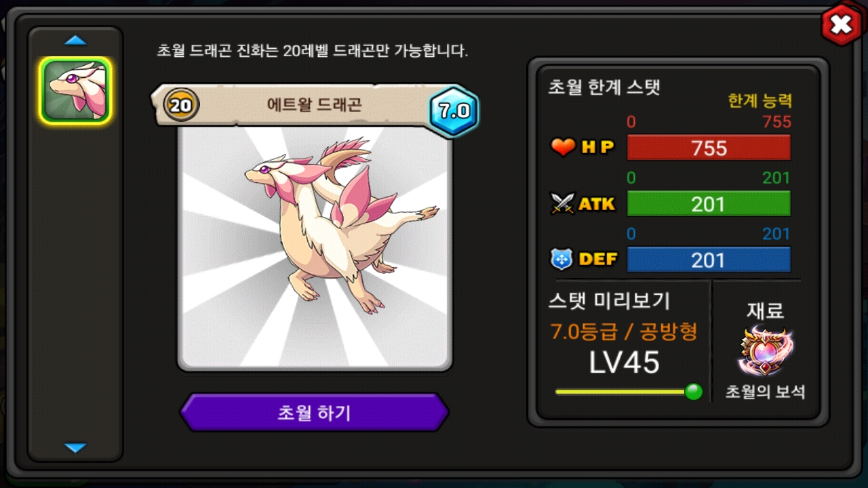Click the up arrow above dragon list

point(75,41)
